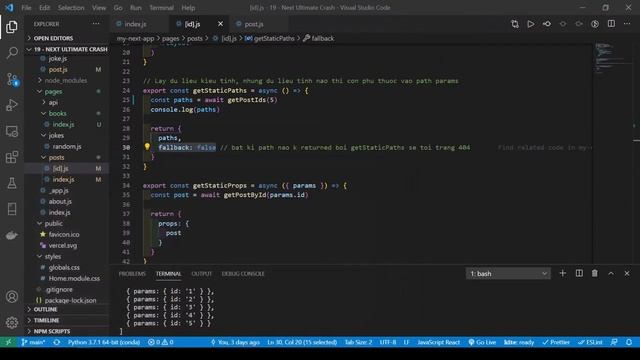
Task: Click the feedback icon in status bar
Action: [x=614, y=342]
